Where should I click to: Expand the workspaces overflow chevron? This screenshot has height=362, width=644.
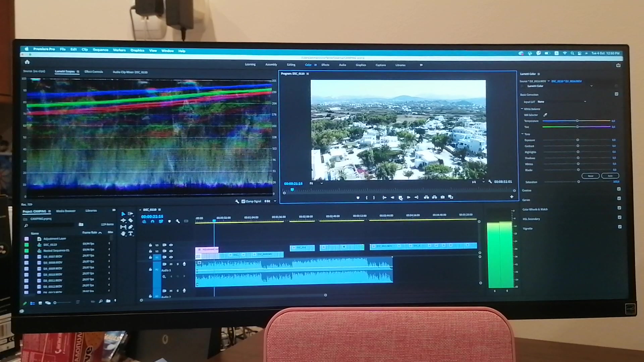(x=421, y=65)
